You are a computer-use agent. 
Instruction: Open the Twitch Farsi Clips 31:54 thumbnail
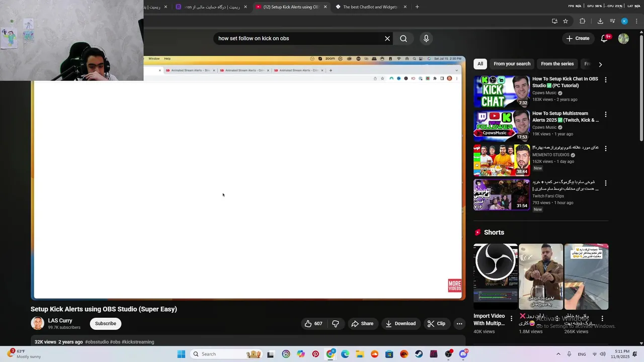tap(502, 195)
